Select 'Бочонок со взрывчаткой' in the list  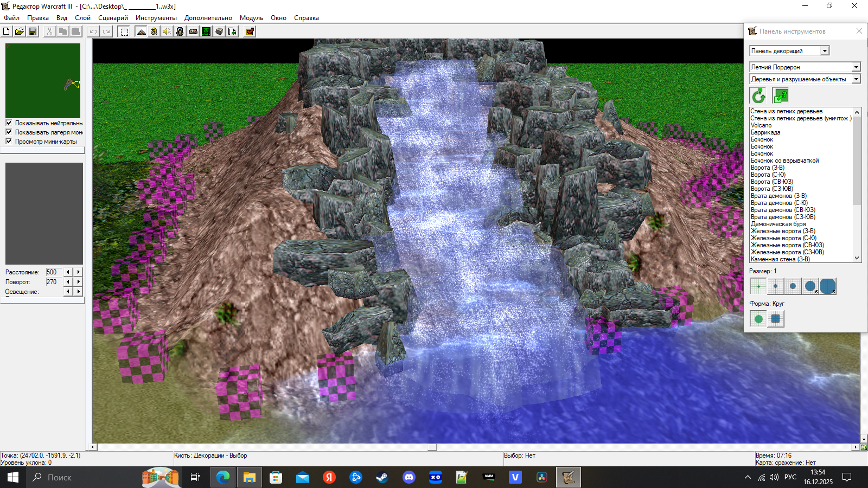785,160
